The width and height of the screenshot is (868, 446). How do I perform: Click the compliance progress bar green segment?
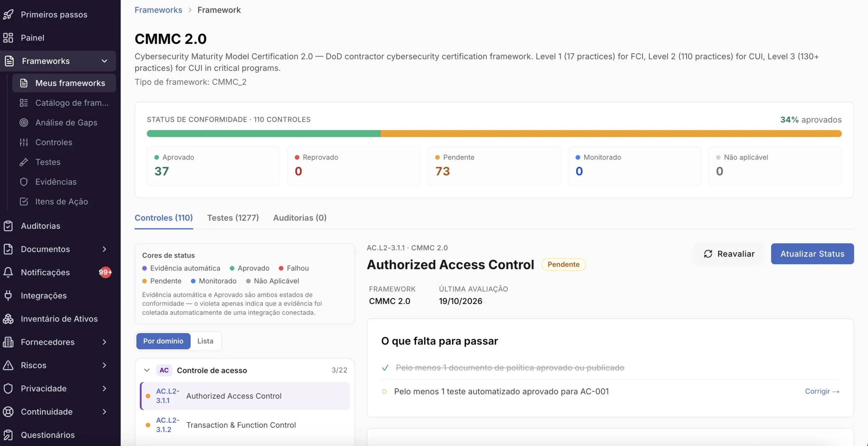(264, 134)
